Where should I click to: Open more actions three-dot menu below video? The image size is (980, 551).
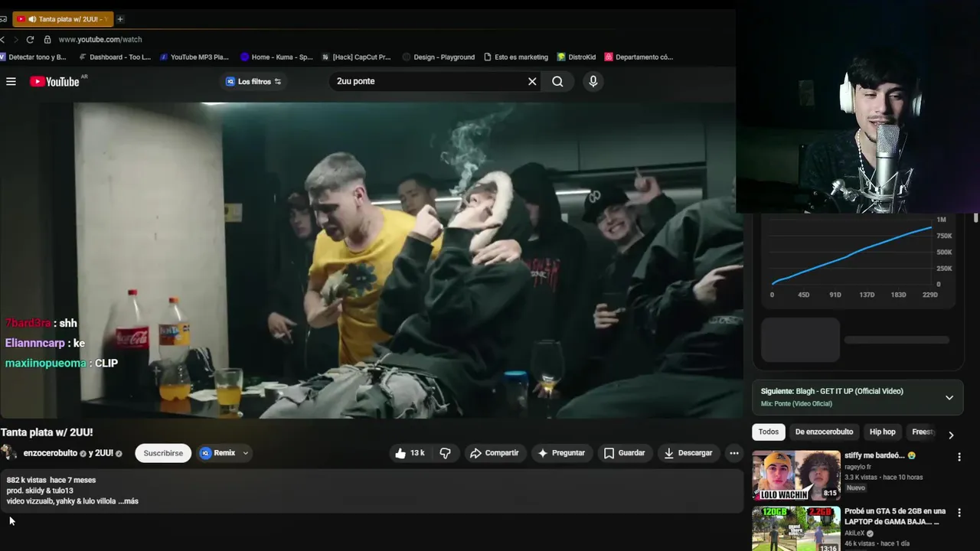click(x=734, y=453)
